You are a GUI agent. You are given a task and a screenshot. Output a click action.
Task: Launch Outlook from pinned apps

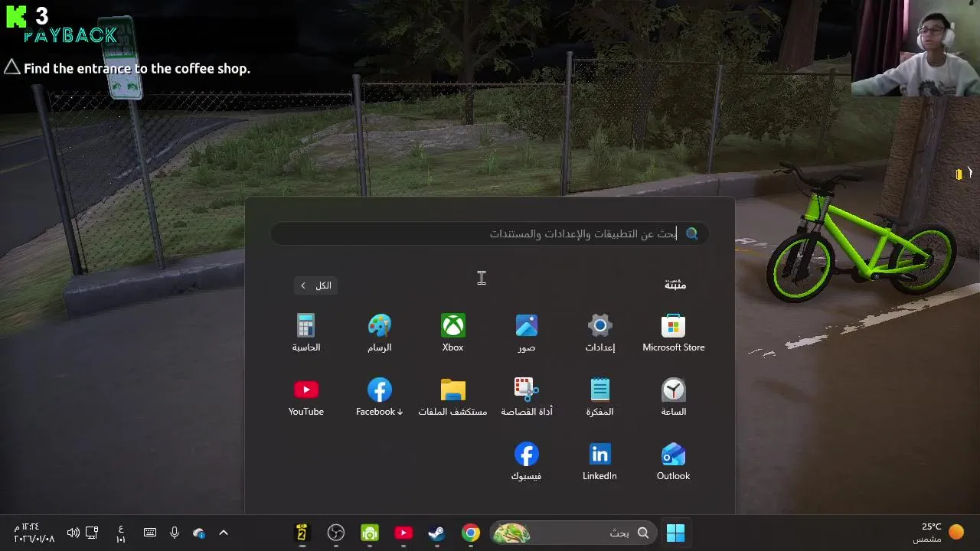[673, 461]
